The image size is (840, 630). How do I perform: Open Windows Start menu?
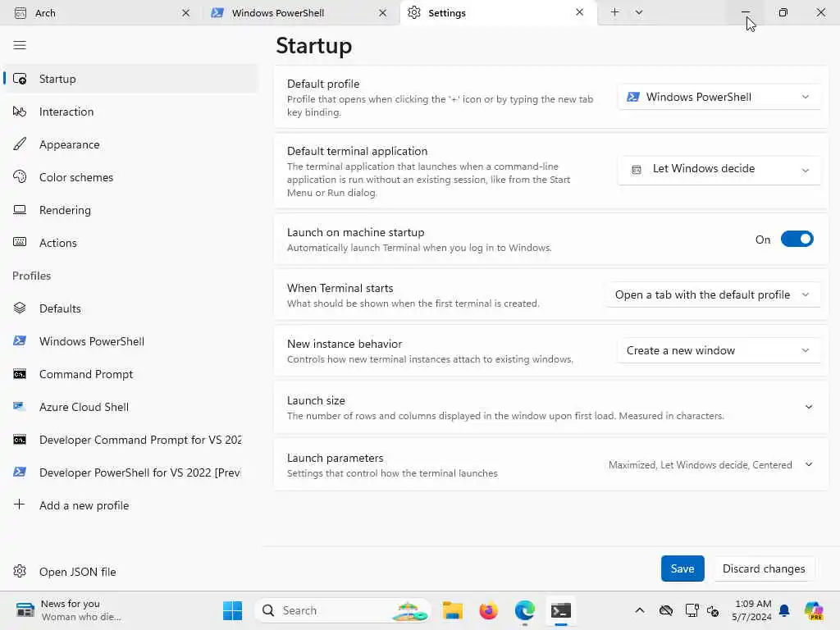point(232,610)
